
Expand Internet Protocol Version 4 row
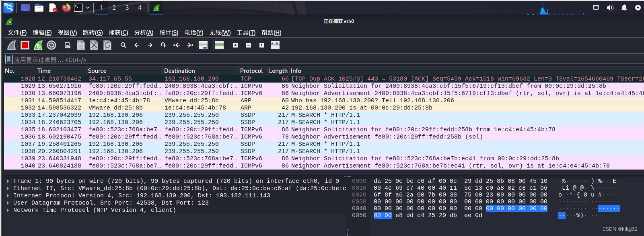point(8,196)
